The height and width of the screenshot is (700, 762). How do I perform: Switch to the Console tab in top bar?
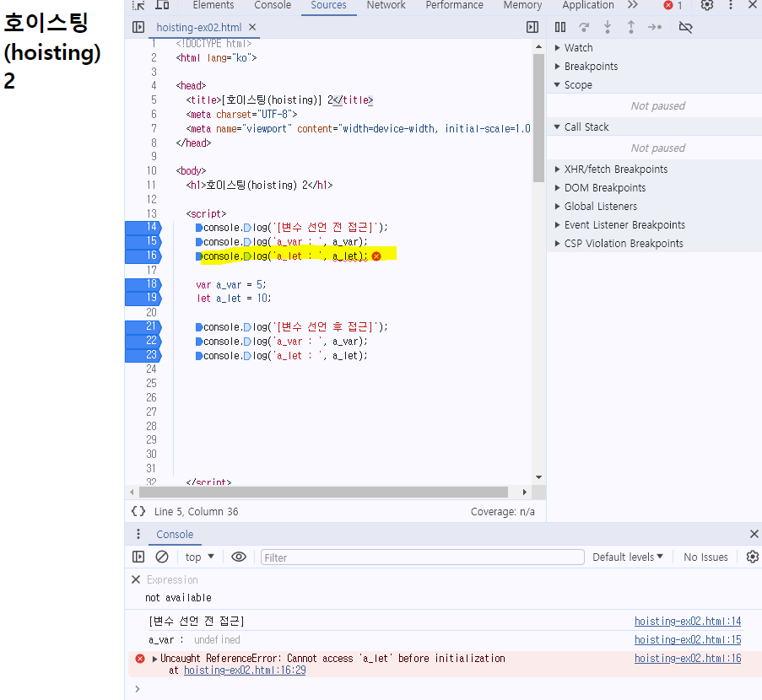click(x=273, y=5)
